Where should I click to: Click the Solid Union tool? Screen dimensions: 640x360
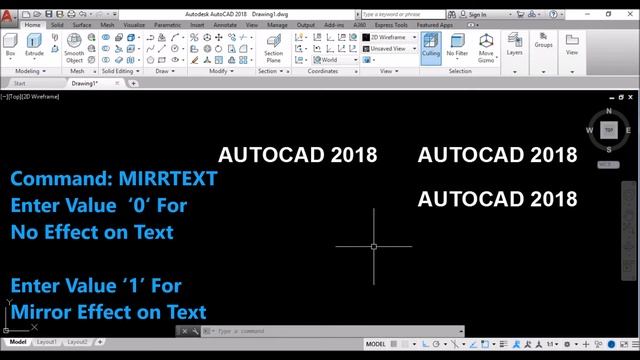pos(106,38)
